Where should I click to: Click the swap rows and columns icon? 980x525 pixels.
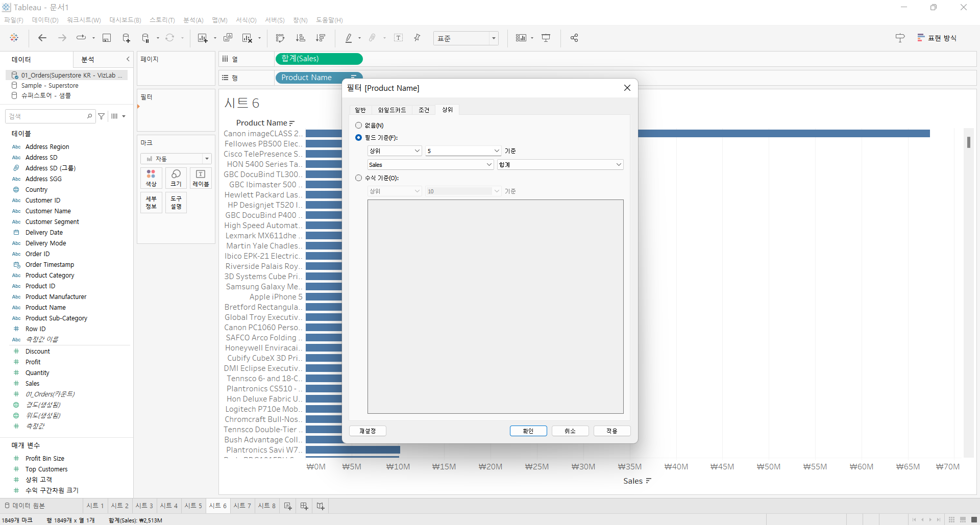280,38
